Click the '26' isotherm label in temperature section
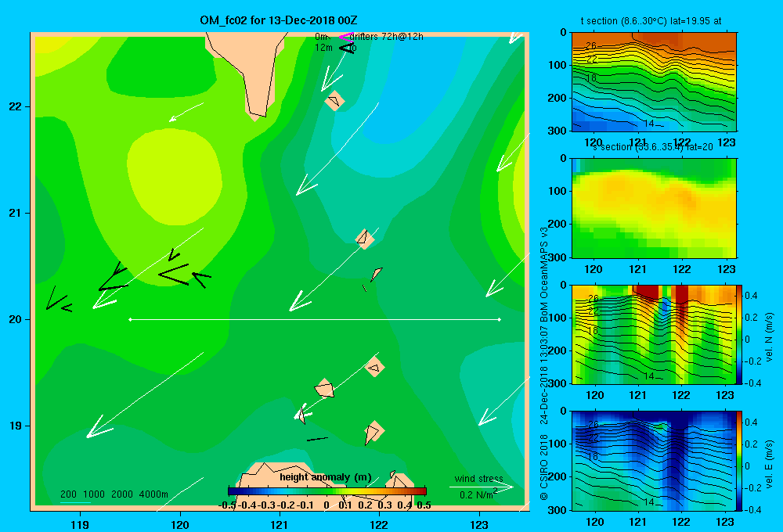The width and height of the screenshot is (783, 532). pos(591,46)
